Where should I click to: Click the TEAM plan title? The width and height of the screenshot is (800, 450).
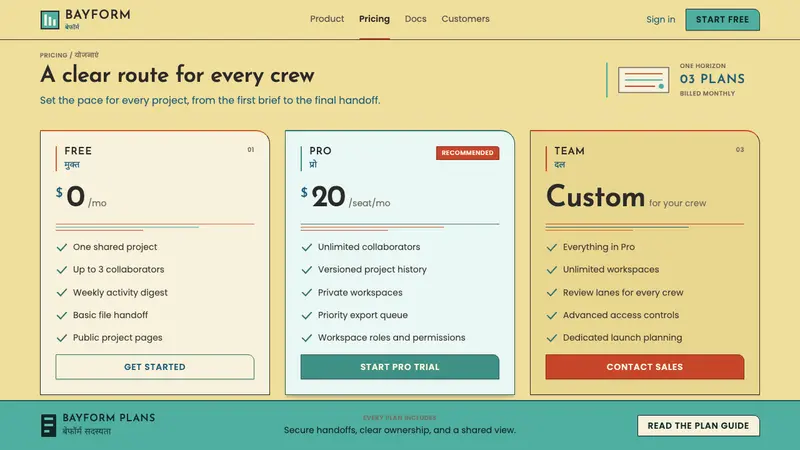(569, 151)
